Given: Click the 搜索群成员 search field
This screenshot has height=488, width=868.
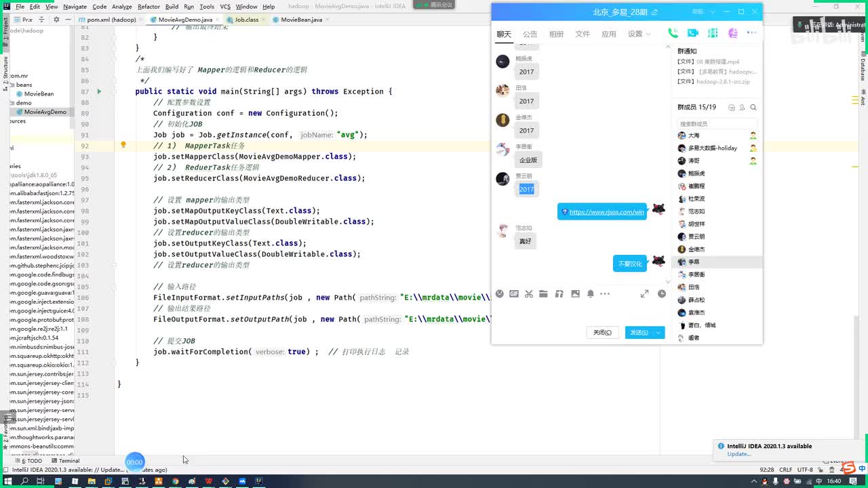Looking at the screenshot, I should [x=717, y=124].
